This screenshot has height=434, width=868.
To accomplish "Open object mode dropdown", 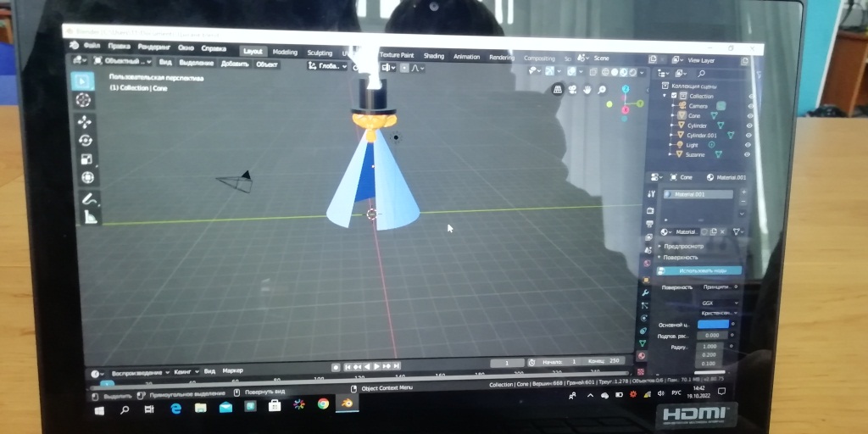I will (x=122, y=61).
